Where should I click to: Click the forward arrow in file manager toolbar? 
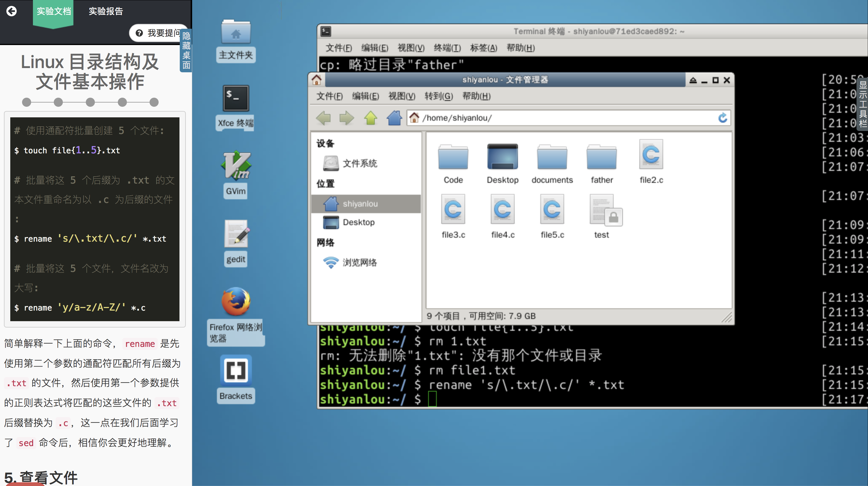[x=347, y=118]
